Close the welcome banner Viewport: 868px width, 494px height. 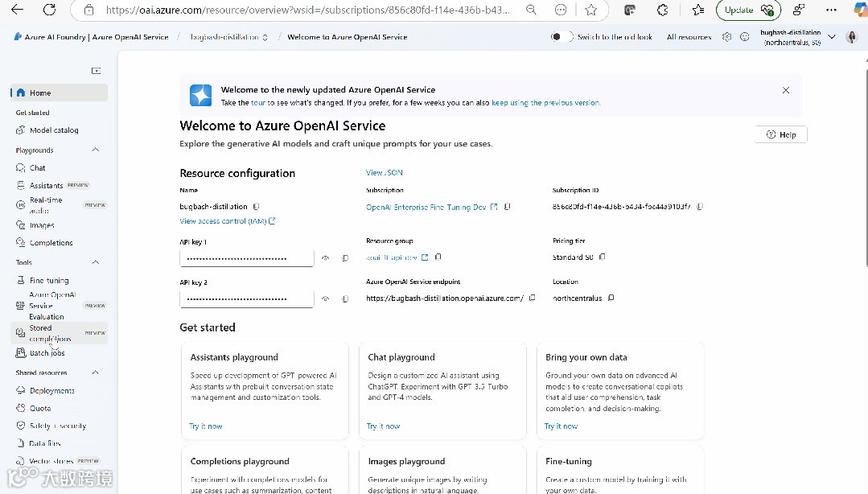pyautogui.click(x=785, y=90)
